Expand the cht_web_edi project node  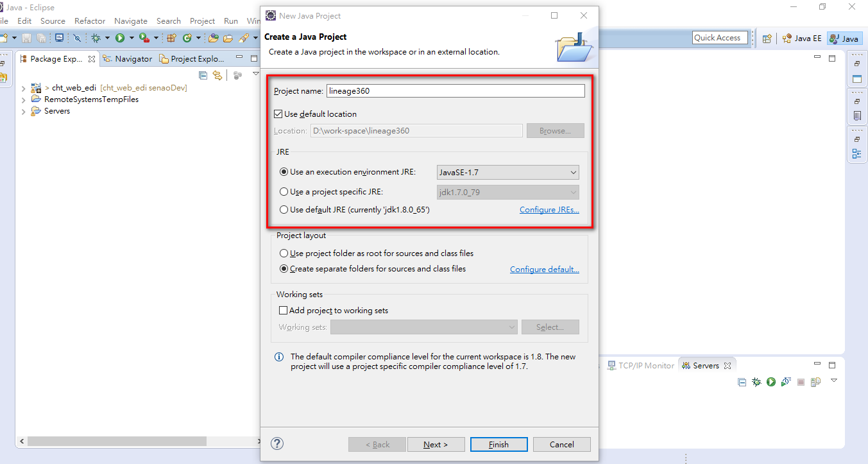point(23,88)
